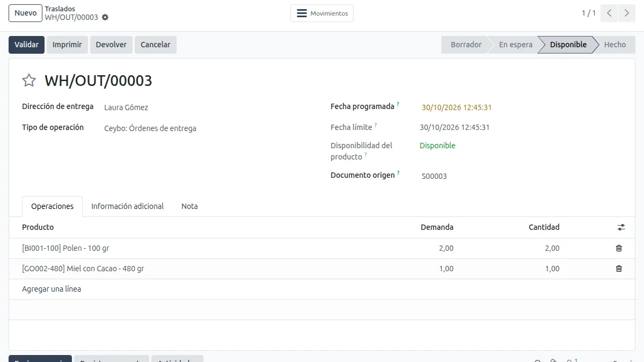Open the Información adicional tab
Screen dimensions: 644x362
127,206
